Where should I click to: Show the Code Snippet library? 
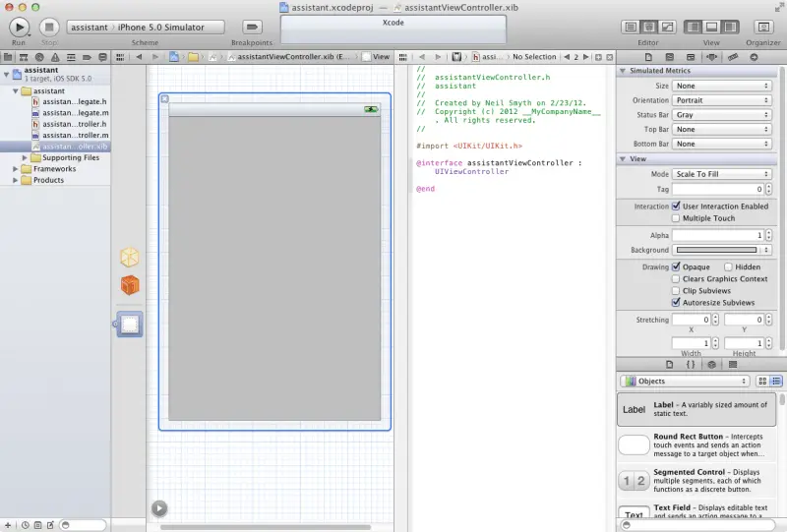(x=690, y=364)
